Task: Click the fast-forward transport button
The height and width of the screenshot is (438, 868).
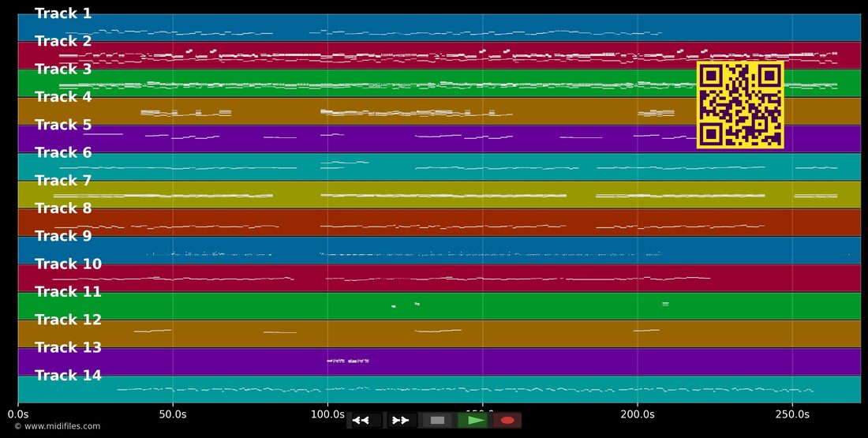Action: (x=400, y=421)
